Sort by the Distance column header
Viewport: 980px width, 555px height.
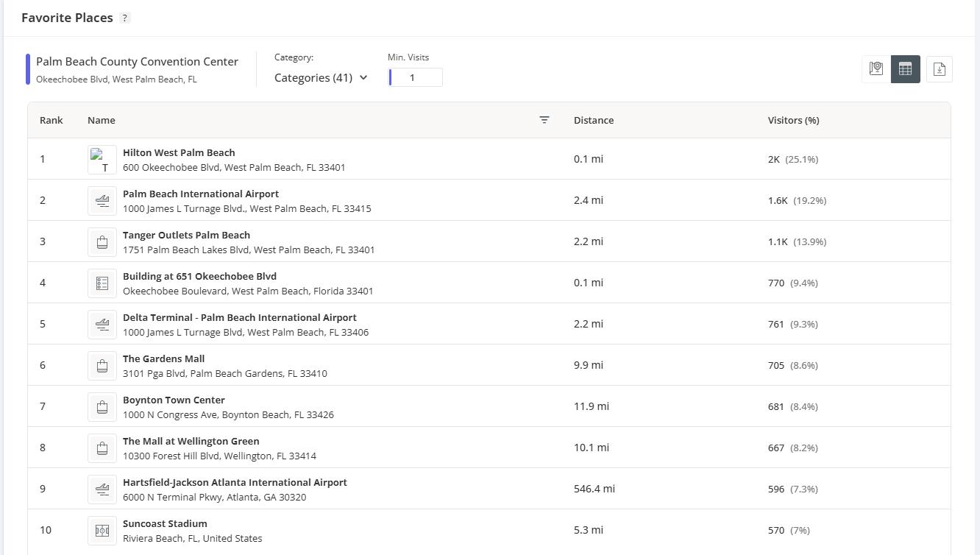click(x=593, y=120)
